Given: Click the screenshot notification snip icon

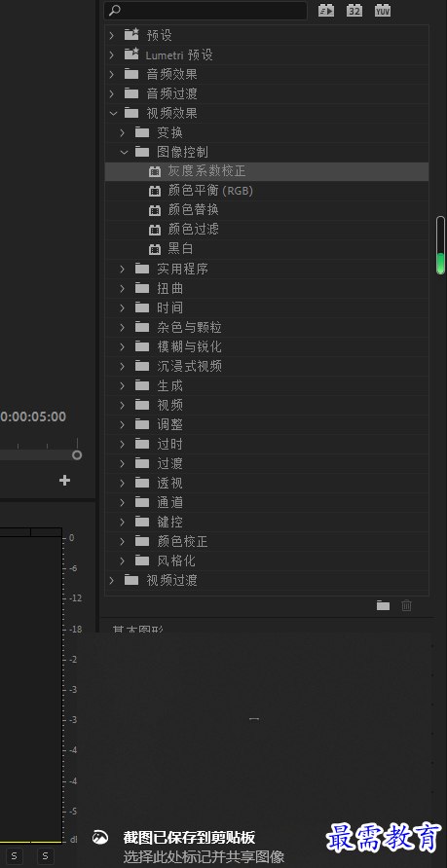Looking at the screenshot, I should point(100,838).
